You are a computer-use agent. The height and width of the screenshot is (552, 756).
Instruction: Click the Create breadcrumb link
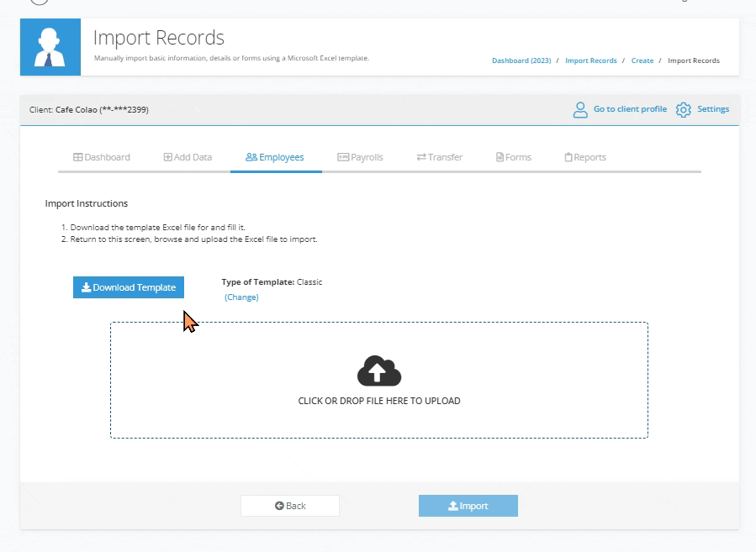pyautogui.click(x=642, y=60)
